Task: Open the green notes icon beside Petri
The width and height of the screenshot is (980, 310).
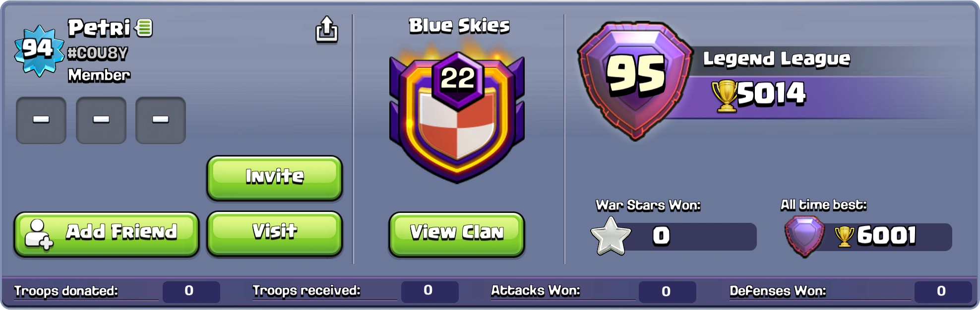Action: click(144, 28)
